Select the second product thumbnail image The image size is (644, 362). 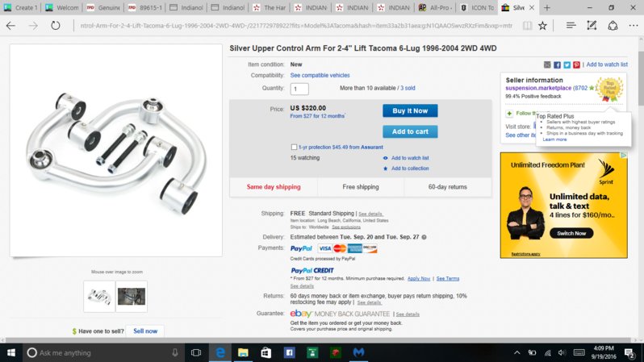(132, 297)
